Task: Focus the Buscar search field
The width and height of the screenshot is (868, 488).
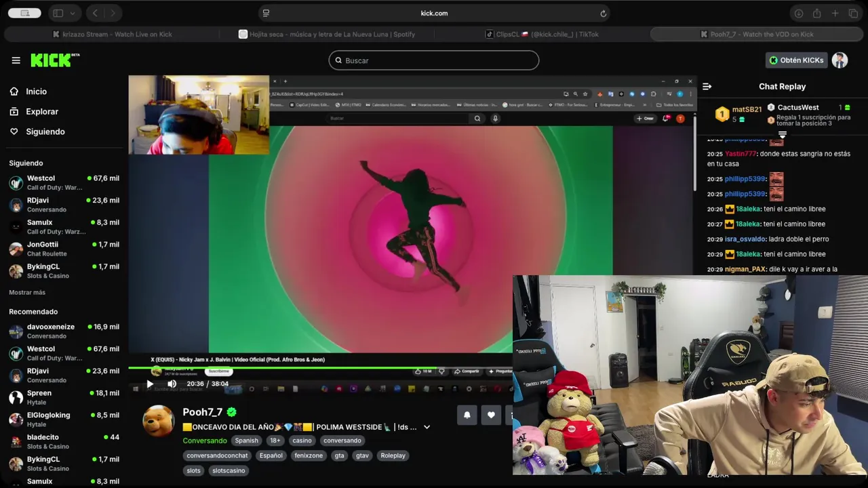Action: click(434, 60)
